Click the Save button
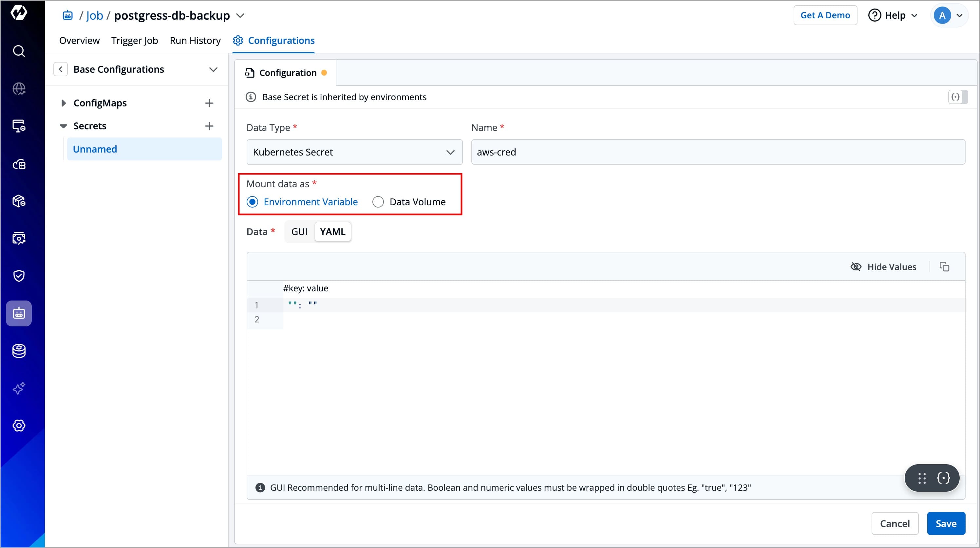This screenshot has width=980, height=548. (945, 524)
